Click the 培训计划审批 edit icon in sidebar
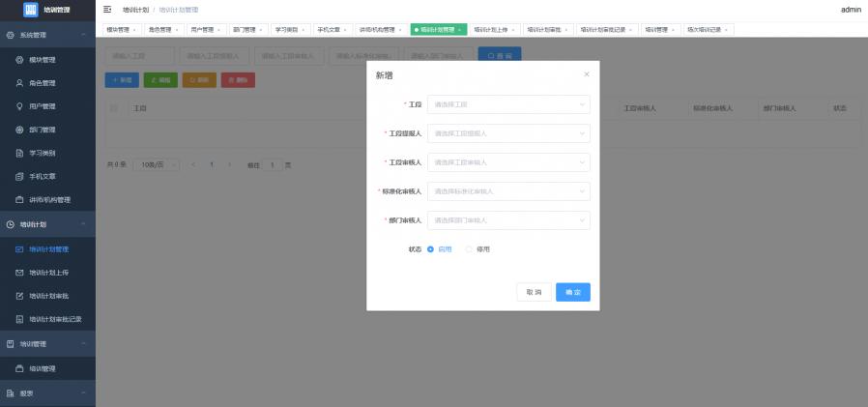Viewport: 868px width, 407px height. click(x=19, y=296)
